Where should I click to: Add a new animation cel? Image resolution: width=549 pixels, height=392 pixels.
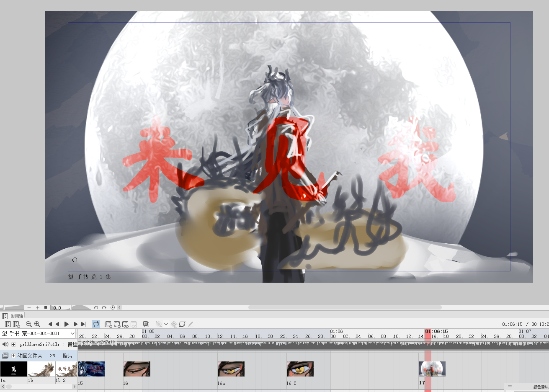tap(117, 324)
